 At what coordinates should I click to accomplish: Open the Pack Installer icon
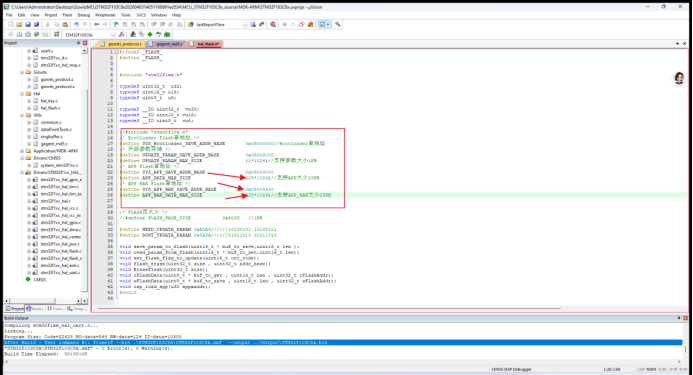pyautogui.click(x=167, y=34)
